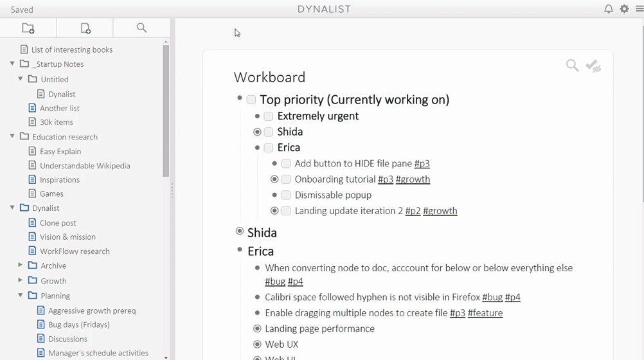This screenshot has height=360, width=644.
Task: Check the nested Erica checkbox
Action: [x=269, y=147]
